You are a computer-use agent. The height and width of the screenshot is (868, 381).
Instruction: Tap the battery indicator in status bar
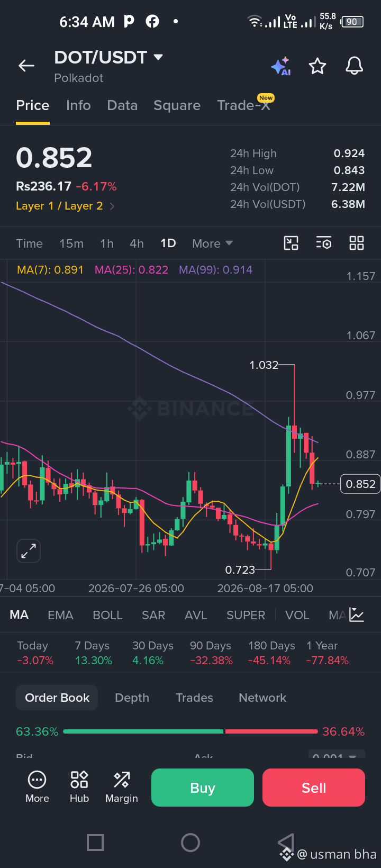(x=352, y=22)
